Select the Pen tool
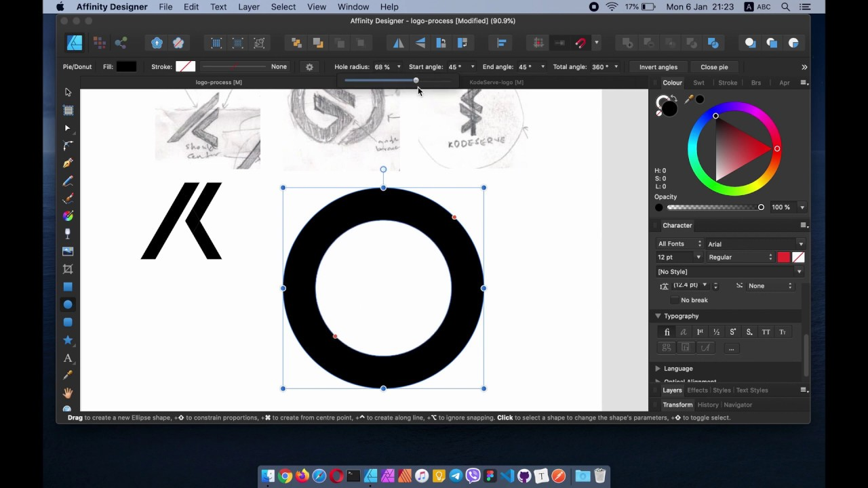Image resolution: width=868 pixels, height=488 pixels. point(67,163)
